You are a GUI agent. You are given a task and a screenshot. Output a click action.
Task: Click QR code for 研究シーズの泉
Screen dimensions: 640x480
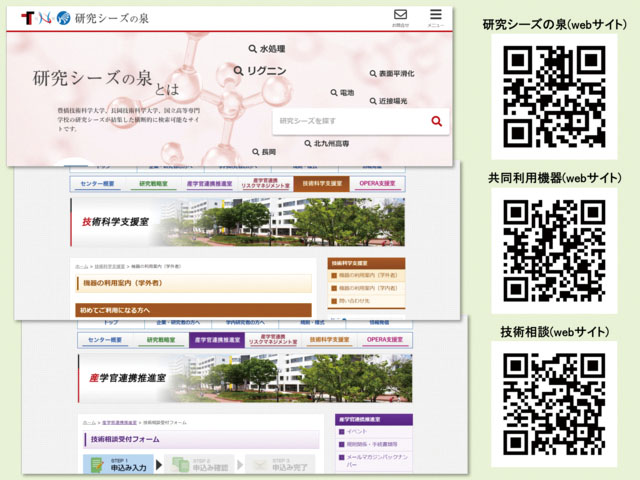coord(554,97)
